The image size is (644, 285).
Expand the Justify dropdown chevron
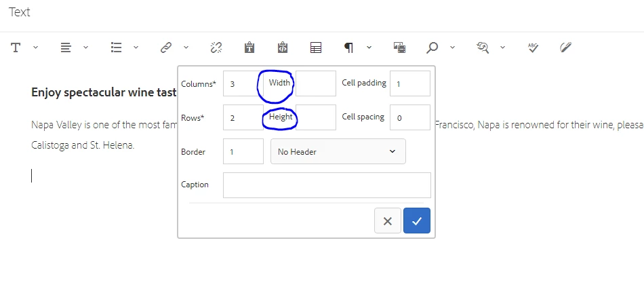pyautogui.click(x=86, y=47)
